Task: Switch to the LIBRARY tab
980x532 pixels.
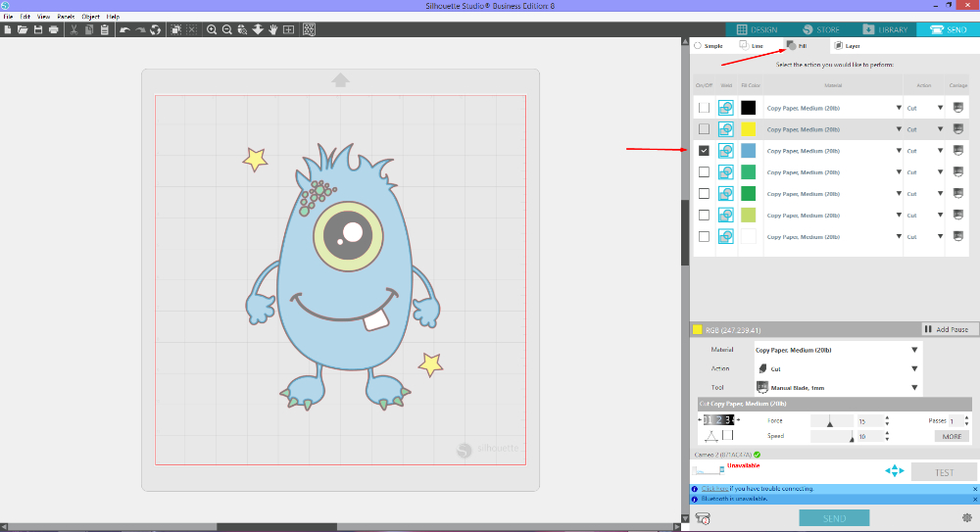Action: (x=885, y=29)
